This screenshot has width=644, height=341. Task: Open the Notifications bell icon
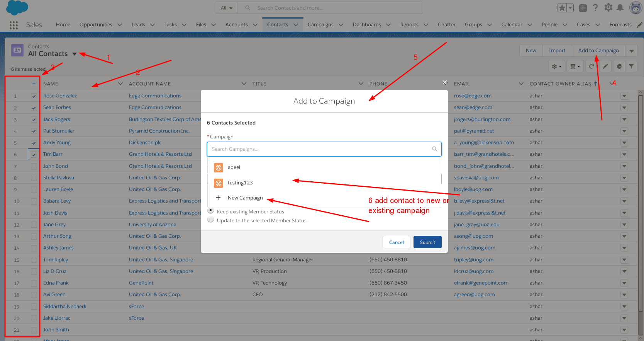click(x=620, y=7)
